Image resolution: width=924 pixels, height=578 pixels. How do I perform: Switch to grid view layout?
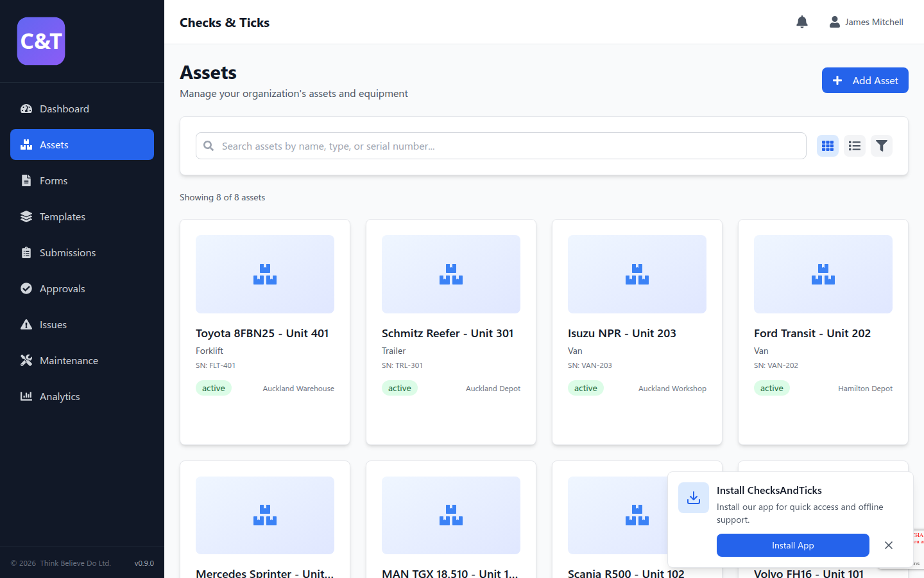coord(828,146)
